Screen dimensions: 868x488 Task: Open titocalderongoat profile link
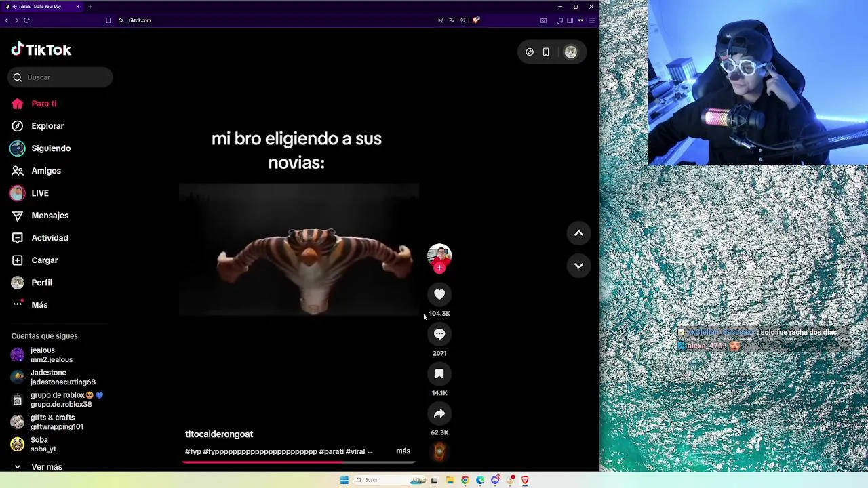pyautogui.click(x=219, y=434)
